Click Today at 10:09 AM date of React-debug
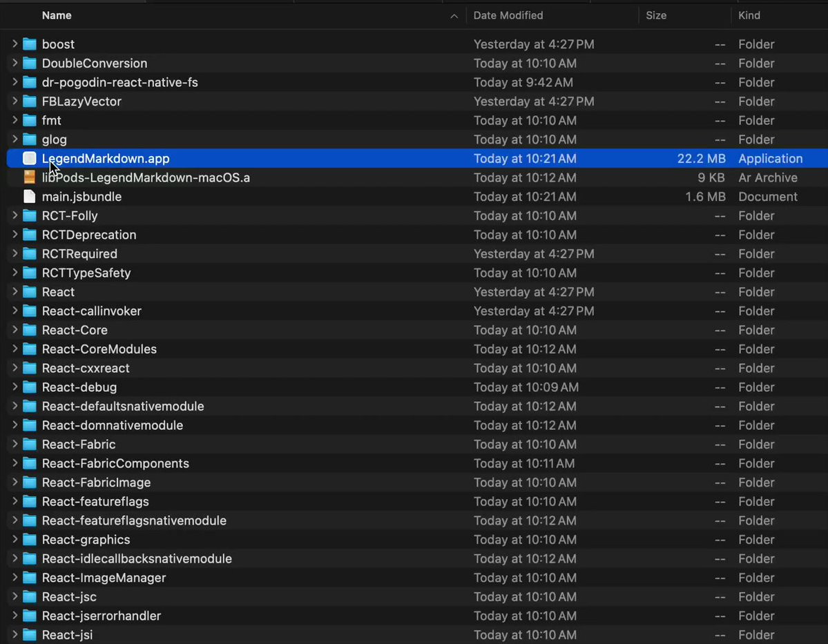 526,387
